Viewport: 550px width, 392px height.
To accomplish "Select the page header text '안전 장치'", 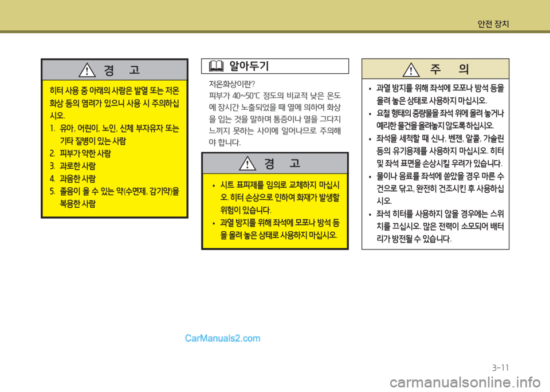I will pos(493,24).
